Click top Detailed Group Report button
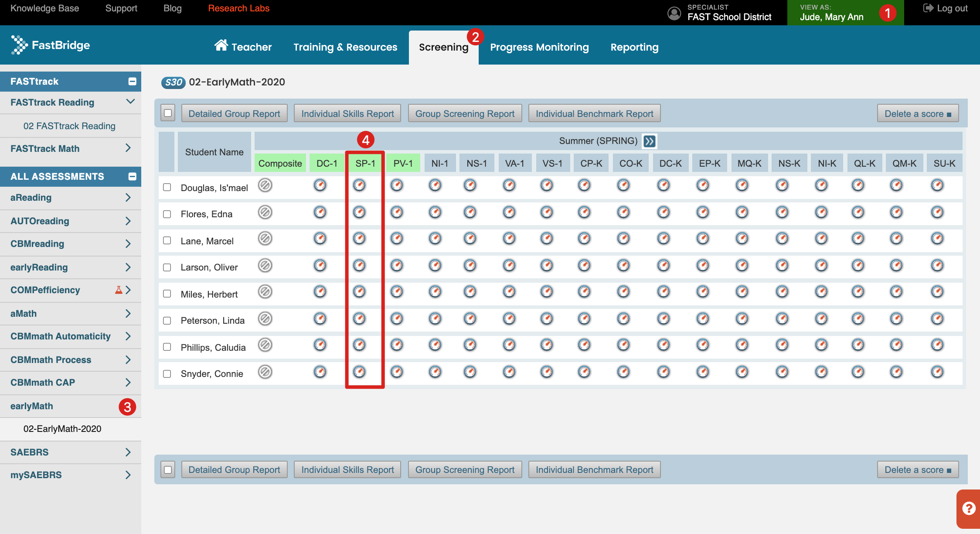The width and height of the screenshot is (980, 534). click(x=234, y=113)
